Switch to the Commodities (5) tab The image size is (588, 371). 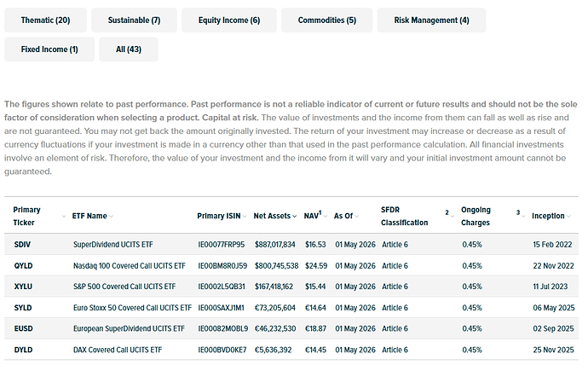coord(327,20)
